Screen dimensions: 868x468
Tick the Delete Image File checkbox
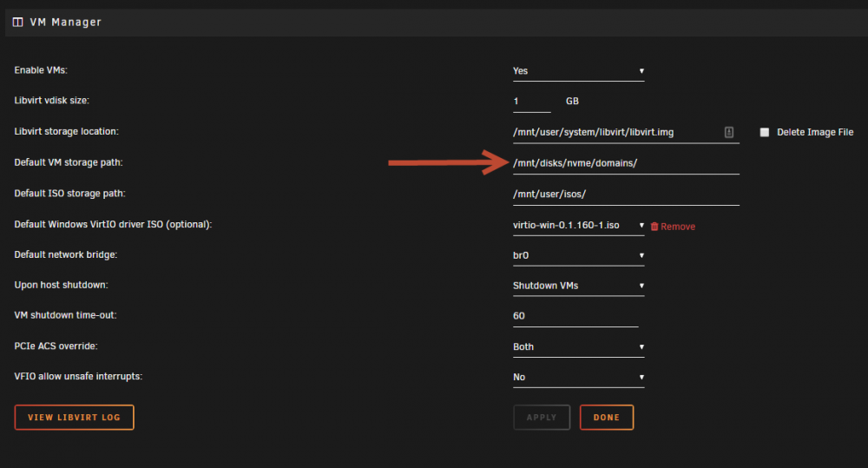point(765,132)
